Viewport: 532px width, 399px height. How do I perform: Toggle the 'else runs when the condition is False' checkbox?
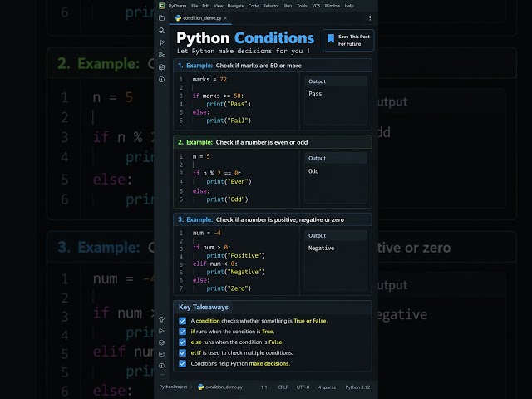(183, 342)
